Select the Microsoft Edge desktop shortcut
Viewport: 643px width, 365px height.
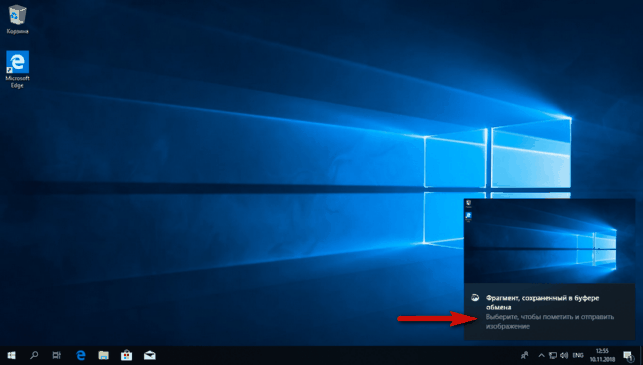17,69
